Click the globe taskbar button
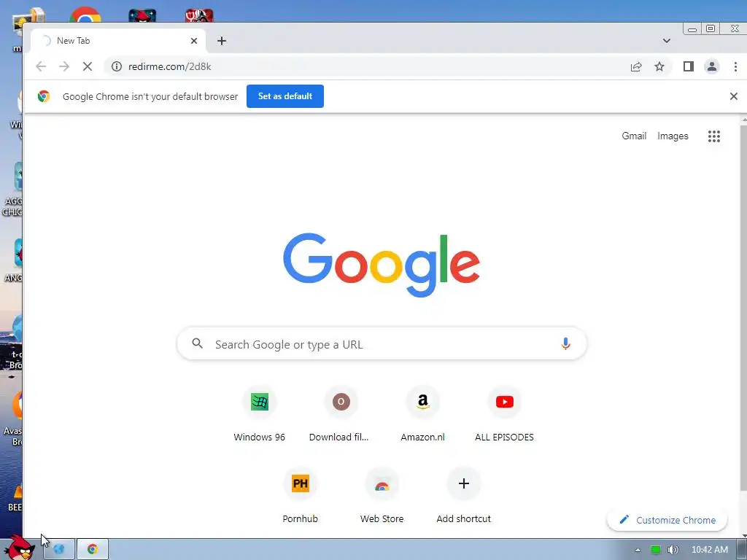This screenshot has height=560, width=747. point(59,550)
